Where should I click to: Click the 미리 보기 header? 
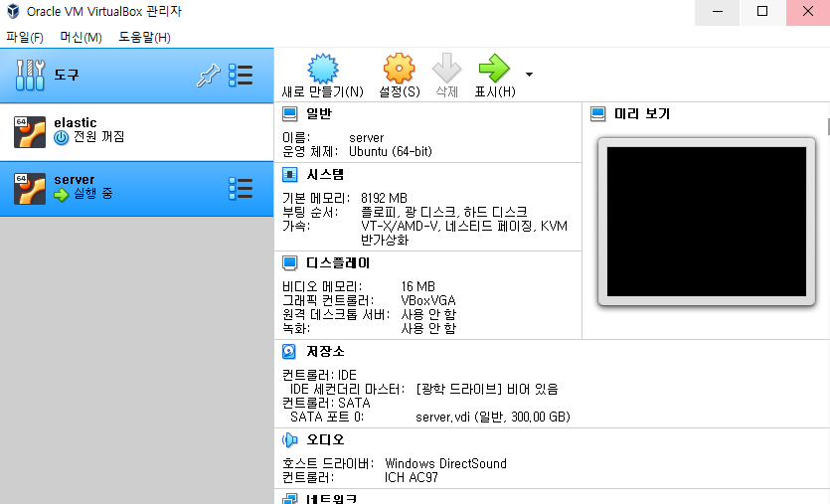pos(642,114)
